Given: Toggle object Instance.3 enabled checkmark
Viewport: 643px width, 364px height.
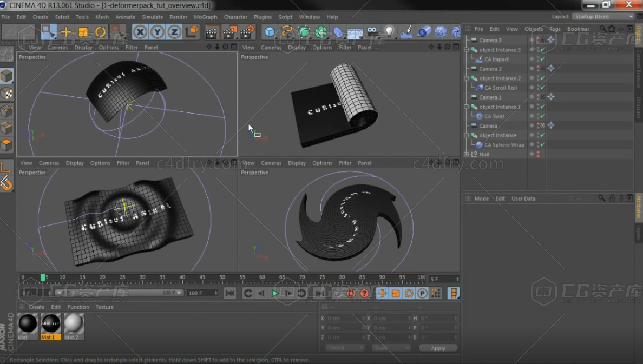Looking at the screenshot, I should [x=542, y=50].
